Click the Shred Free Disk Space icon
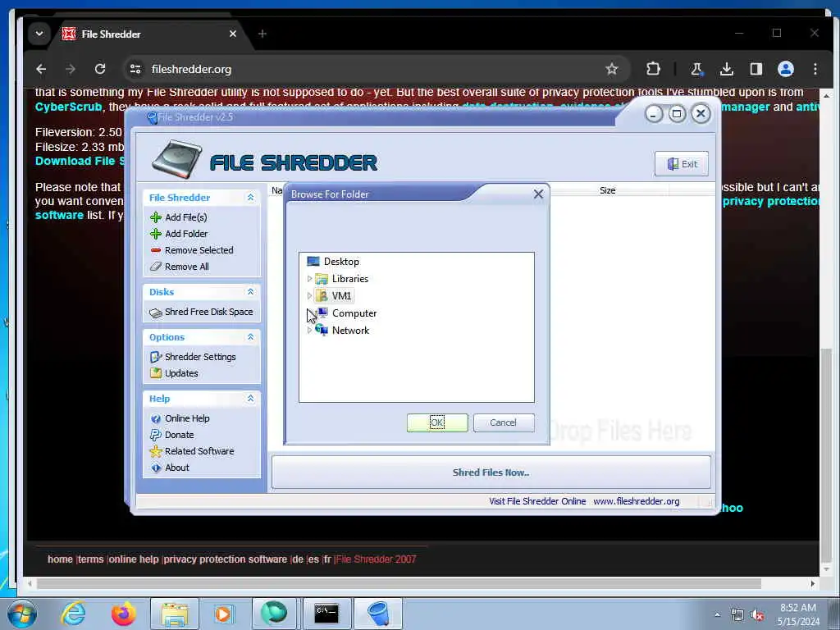The height and width of the screenshot is (630, 840). pyautogui.click(x=156, y=313)
